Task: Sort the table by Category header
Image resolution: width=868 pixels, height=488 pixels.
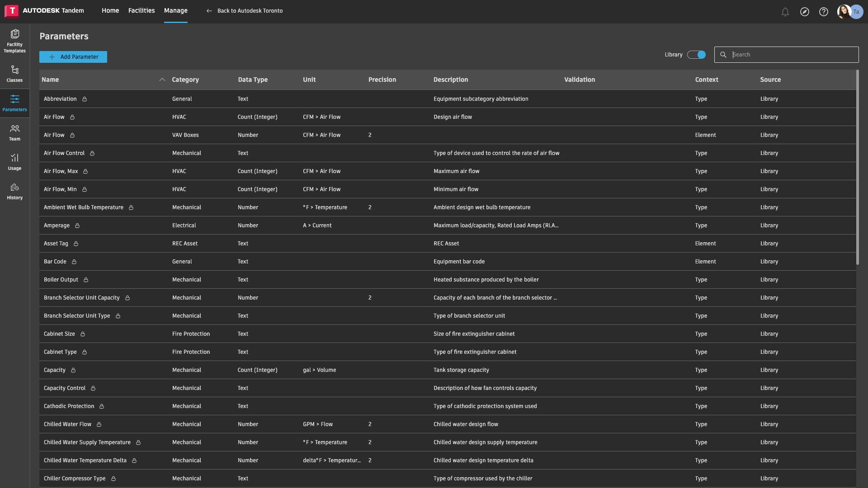Action: (185, 80)
